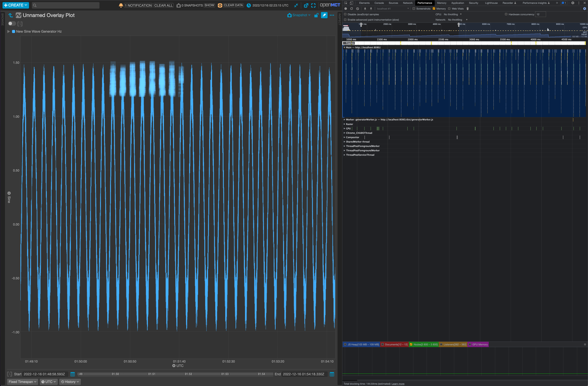Click the save profile download icon
Viewport: 588px width, 386px height.
371,9
